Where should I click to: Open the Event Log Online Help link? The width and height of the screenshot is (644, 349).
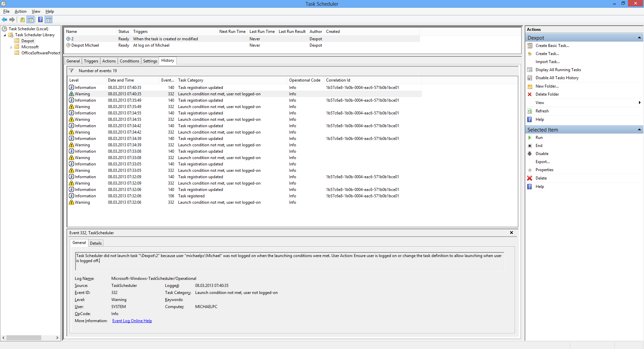(132, 321)
